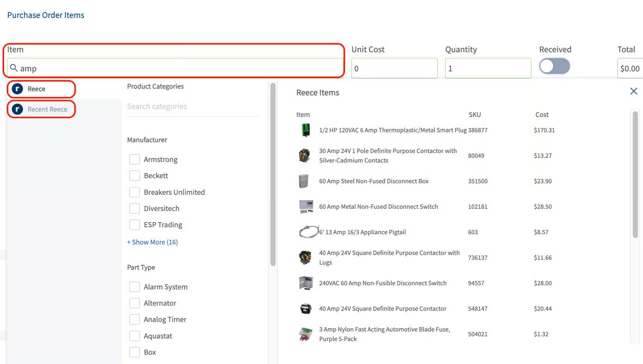Image resolution: width=643 pixels, height=364 pixels.
Task: Click SKU 94557 cell
Action: click(x=476, y=283)
